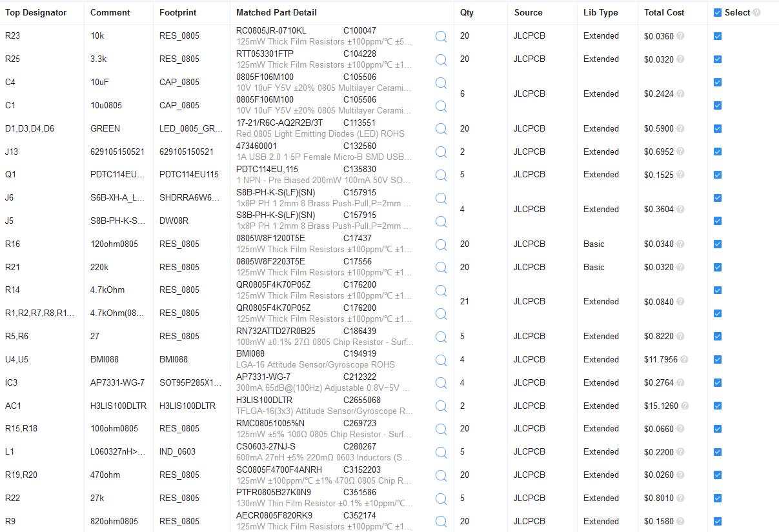
Task: Uncheck checkbox on J5 connector row
Action: click(718, 221)
